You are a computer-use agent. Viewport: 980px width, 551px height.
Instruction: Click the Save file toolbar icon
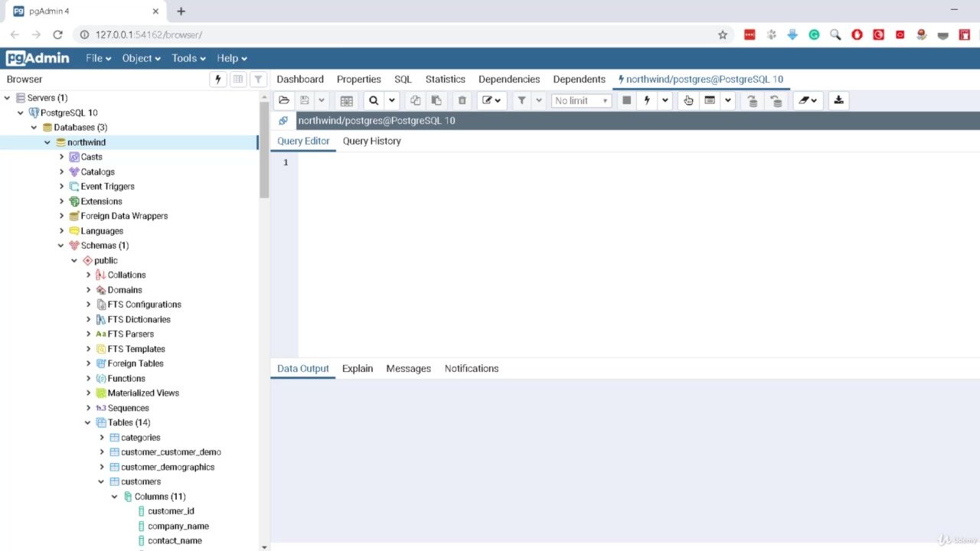coord(305,100)
